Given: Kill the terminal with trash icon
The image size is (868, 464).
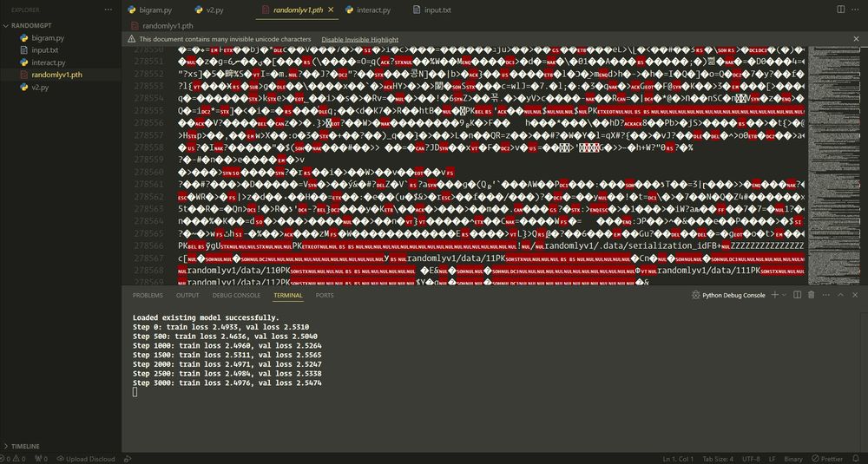Looking at the screenshot, I should (x=812, y=296).
